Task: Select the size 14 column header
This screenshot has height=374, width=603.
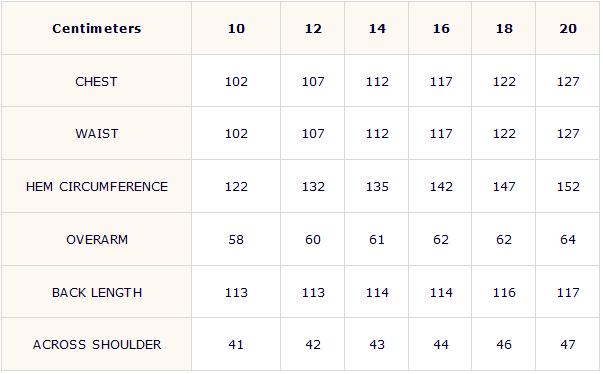Action: pos(377,28)
